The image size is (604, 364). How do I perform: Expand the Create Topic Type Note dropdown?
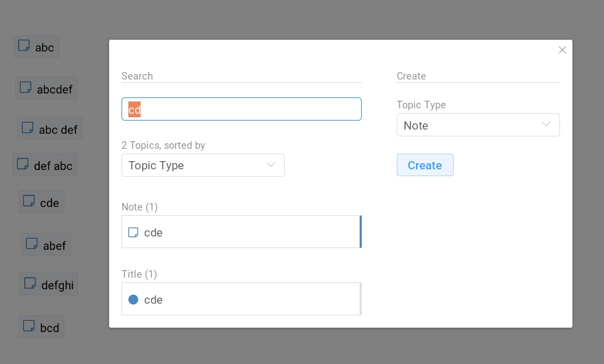[x=478, y=125]
